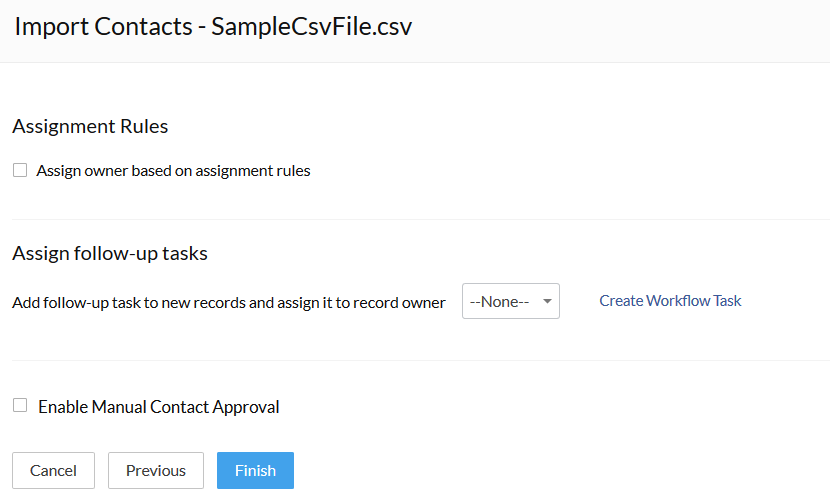Click the divider line below Assignment Rules section
The image size is (830, 498).
tap(421, 219)
